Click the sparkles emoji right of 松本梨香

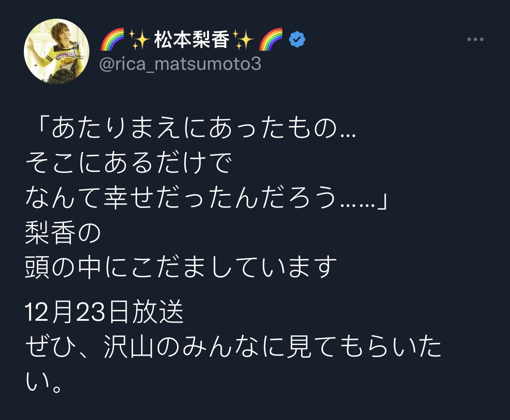pos(243,39)
